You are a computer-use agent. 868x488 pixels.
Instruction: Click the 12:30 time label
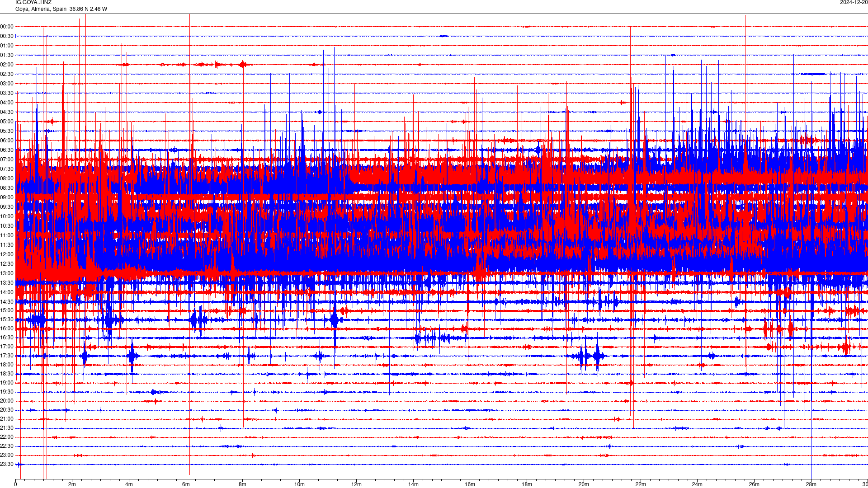[7, 264]
